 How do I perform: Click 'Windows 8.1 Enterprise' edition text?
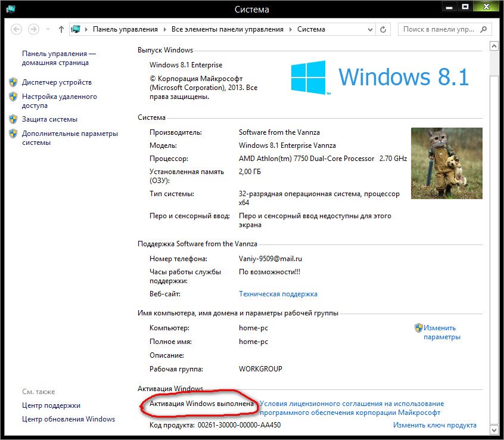click(186, 65)
